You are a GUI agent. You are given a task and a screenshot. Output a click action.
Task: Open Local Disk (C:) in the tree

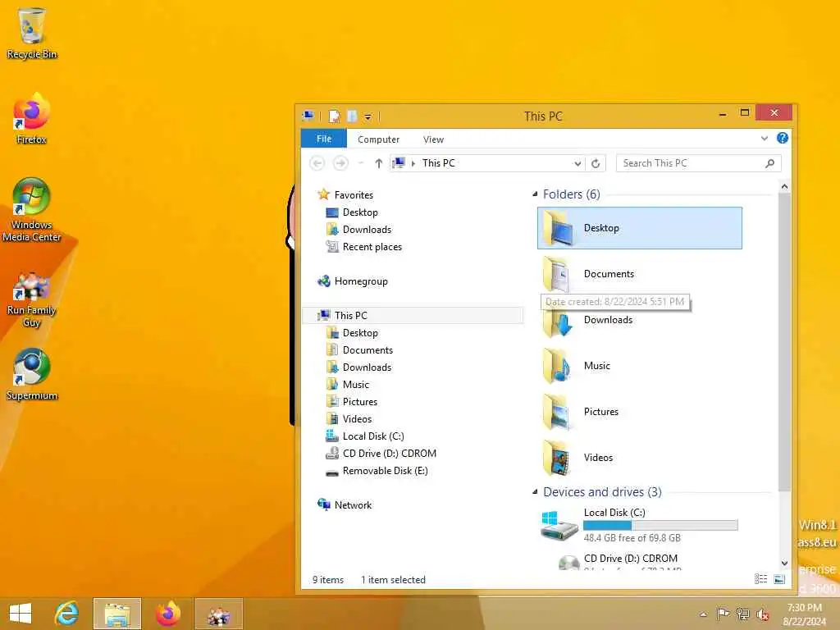365,436
